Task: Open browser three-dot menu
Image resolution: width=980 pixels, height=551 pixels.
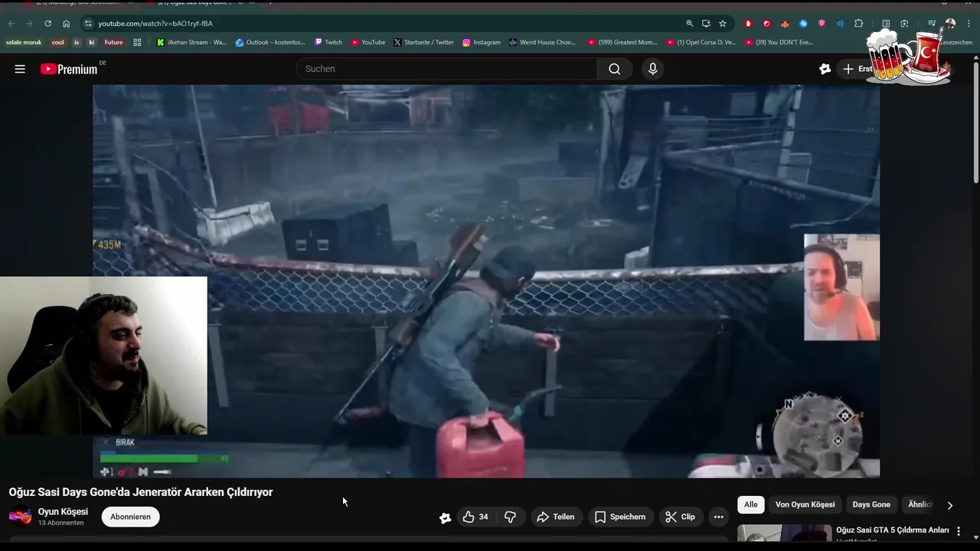Action: point(969,24)
